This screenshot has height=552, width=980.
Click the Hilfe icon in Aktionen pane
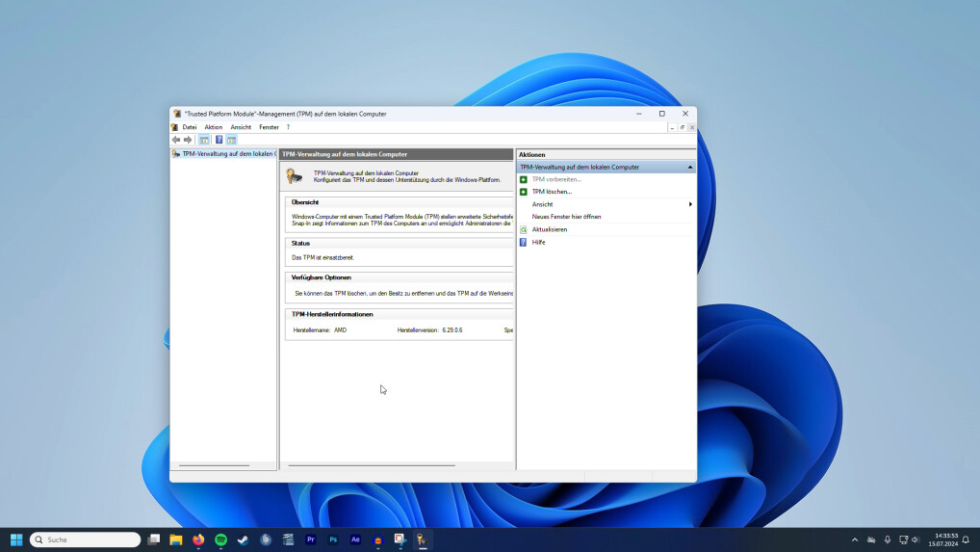[524, 242]
